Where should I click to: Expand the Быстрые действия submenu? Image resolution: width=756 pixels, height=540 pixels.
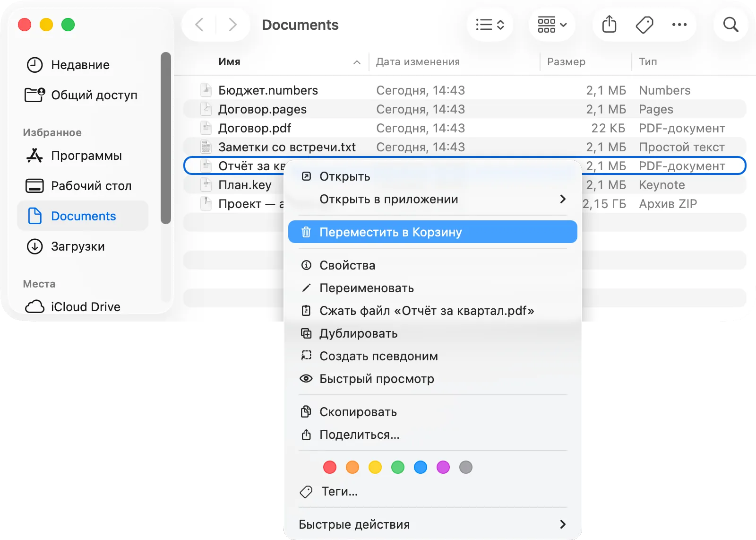(x=433, y=524)
